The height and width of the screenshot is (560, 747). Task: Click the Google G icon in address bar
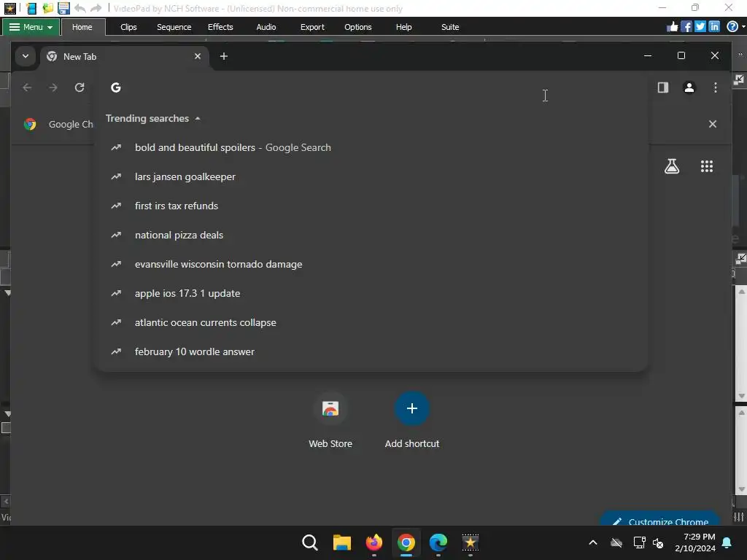[116, 87]
